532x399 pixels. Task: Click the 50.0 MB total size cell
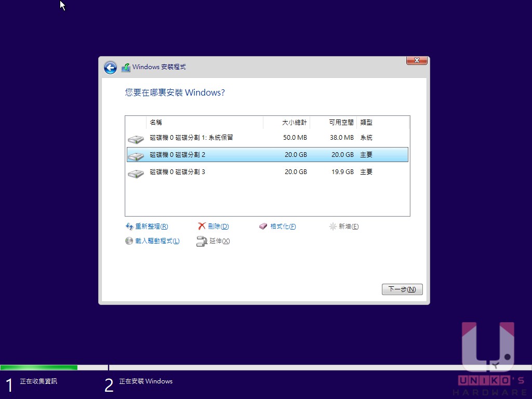(295, 137)
